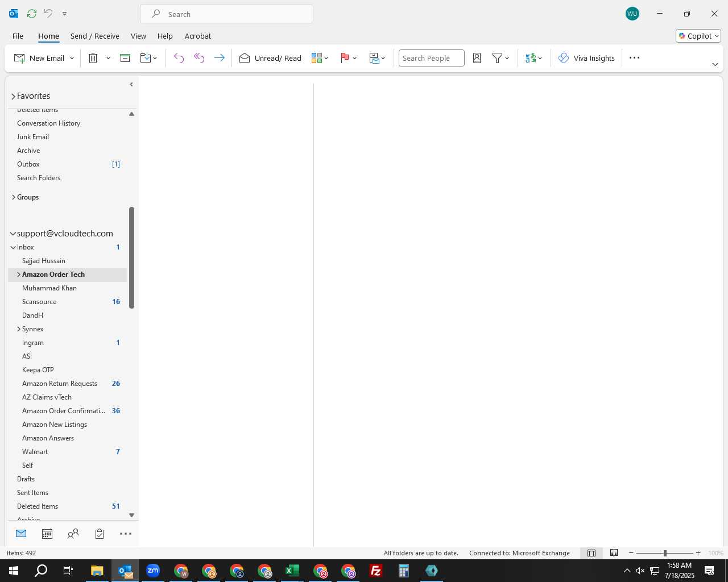
Task: Click folder pane scroll down arrow
Action: (131, 516)
